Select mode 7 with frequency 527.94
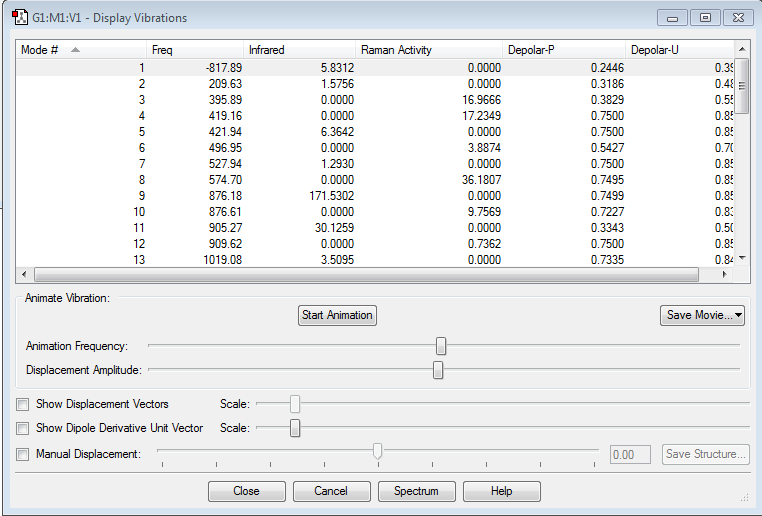Viewport: 762px width, 516px height. [375, 164]
